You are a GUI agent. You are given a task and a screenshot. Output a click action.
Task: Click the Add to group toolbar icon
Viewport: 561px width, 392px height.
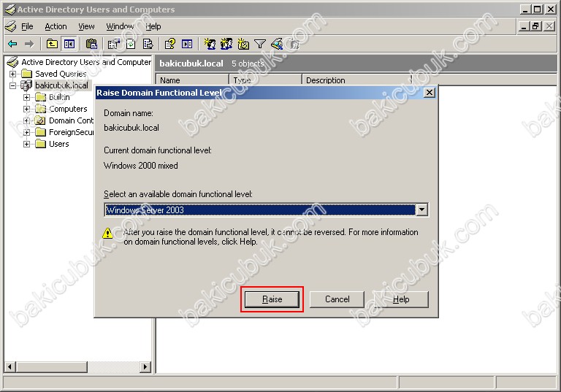point(294,44)
